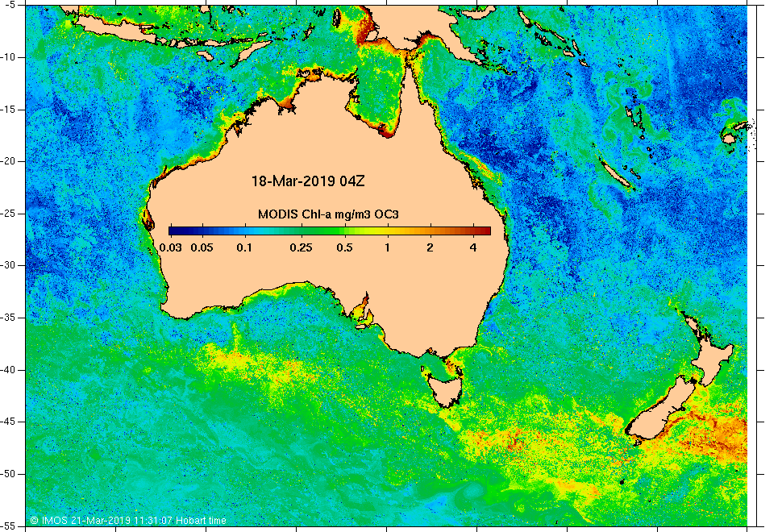Click the -5 latitude axis label

click(11, 5)
